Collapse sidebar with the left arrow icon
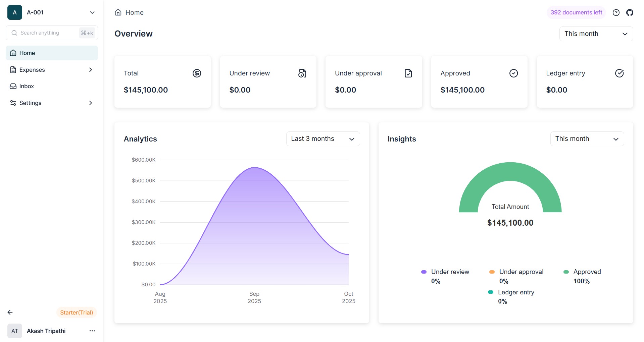 click(x=10, y=312)
